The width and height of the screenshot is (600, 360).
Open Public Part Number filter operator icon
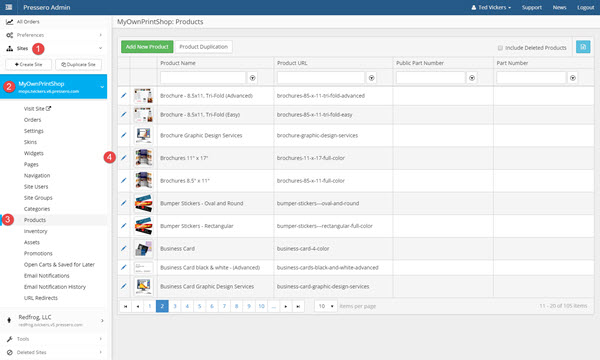472,78
